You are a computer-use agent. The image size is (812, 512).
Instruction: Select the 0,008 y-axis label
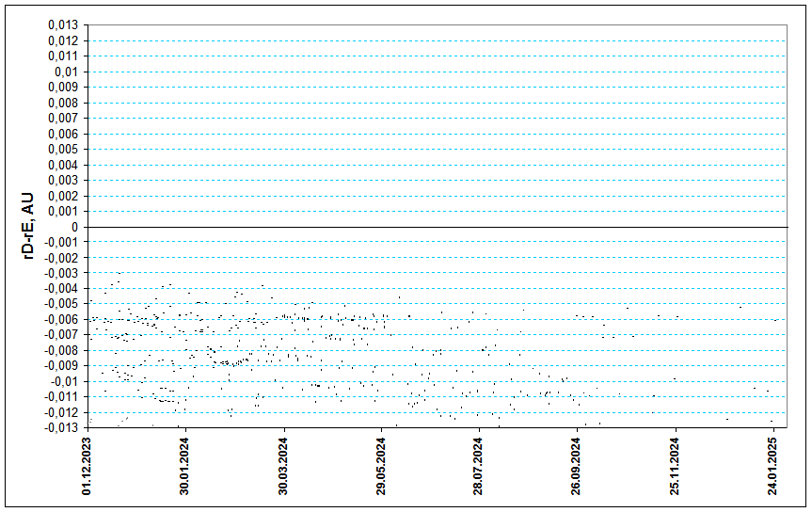pos(63,103)
